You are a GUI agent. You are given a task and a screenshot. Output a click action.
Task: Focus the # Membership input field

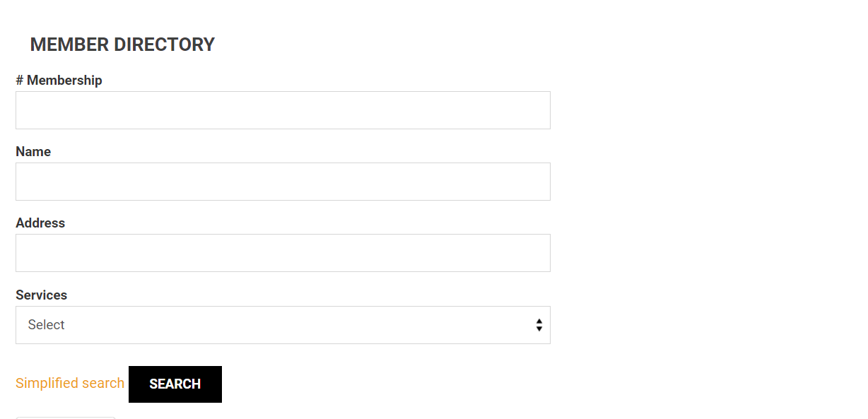283,110
